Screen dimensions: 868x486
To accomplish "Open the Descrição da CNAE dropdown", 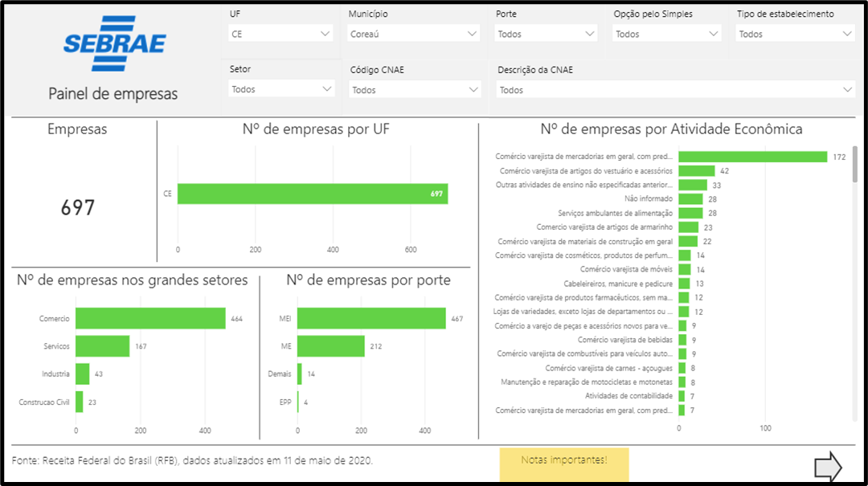I will (x=675, y=90).
